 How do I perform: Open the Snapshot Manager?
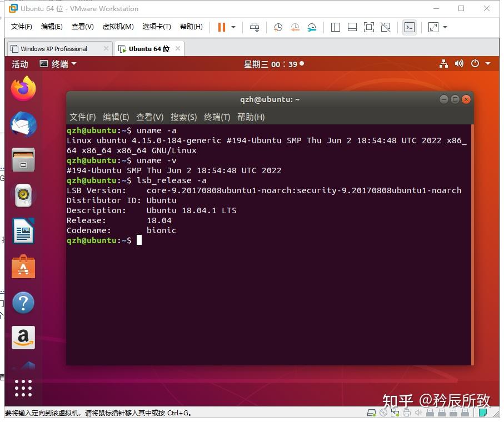(x=312, y=27)
